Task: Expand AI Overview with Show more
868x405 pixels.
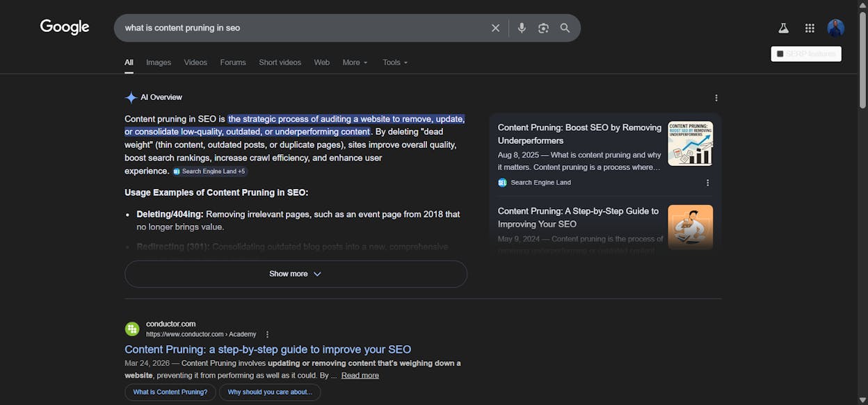Action: pyautogui.click(x=296, y=274)
